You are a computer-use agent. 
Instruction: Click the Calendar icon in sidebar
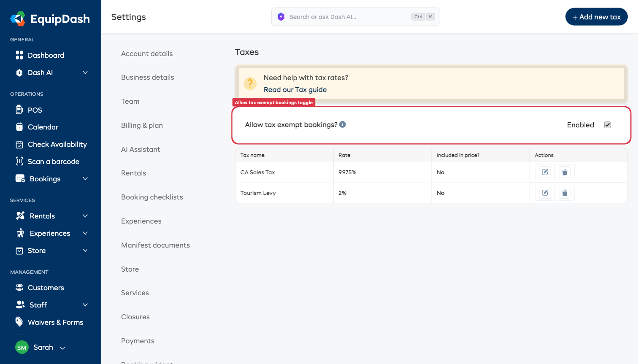tap(19, 127)
